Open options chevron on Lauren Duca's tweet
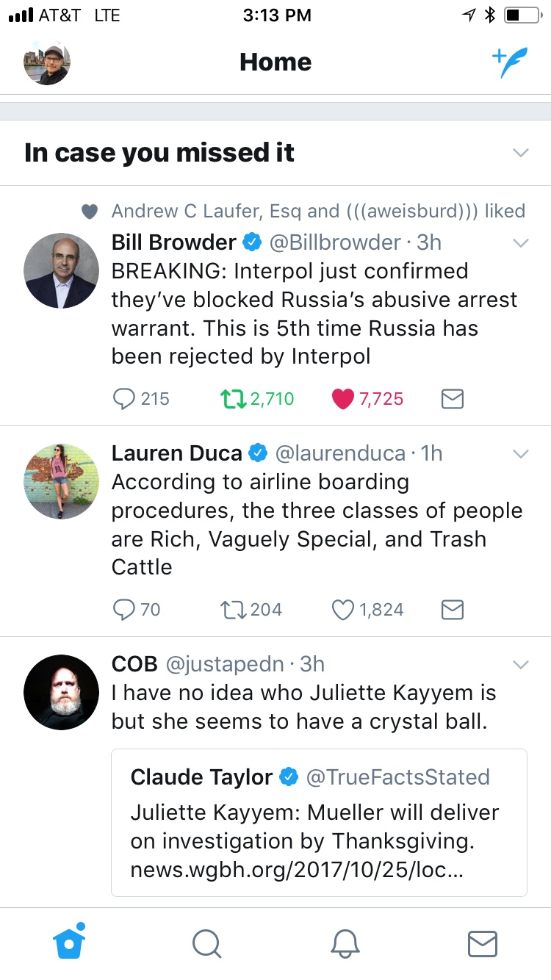This screenshot has width=551, height=980. point(520,453)
